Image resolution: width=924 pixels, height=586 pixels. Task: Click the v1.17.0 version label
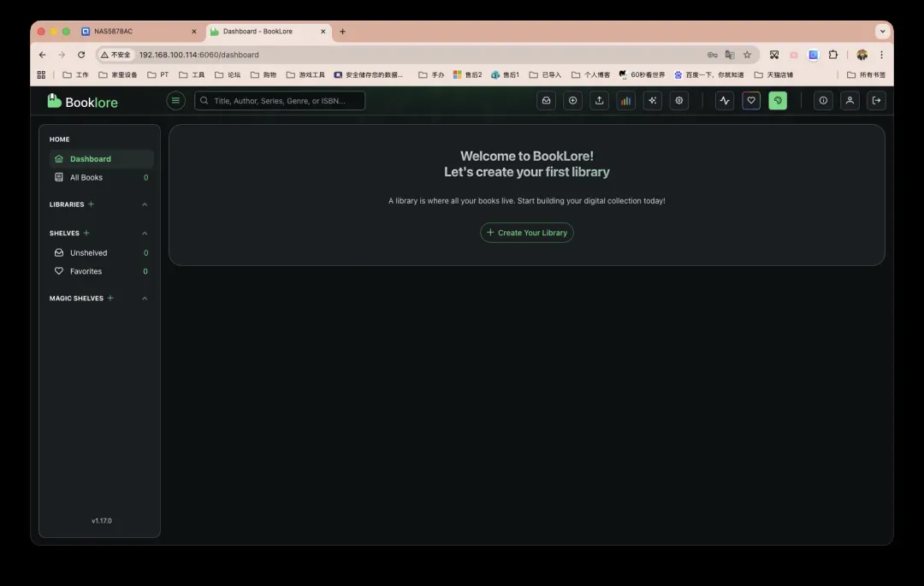click(101, 521)
